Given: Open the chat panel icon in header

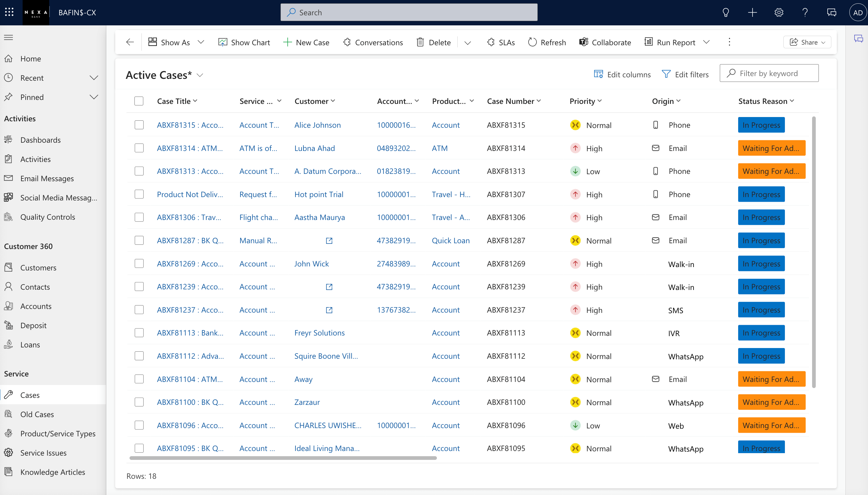Looking at the screenshot, I should coord(832,13).
